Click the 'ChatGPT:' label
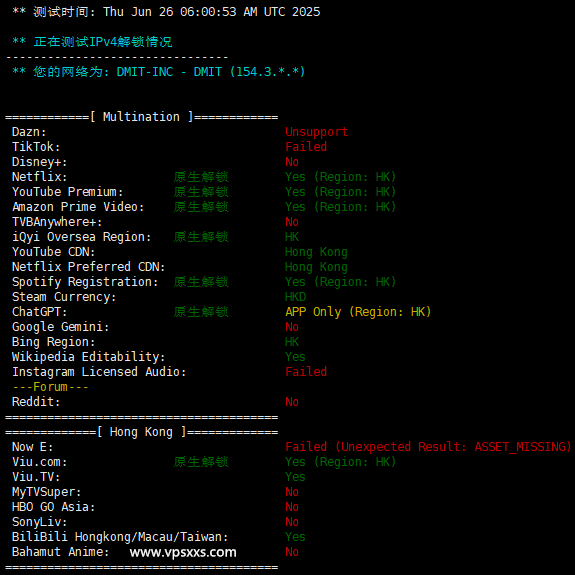This screenshot has width=575, height=575. pos(40,312)
